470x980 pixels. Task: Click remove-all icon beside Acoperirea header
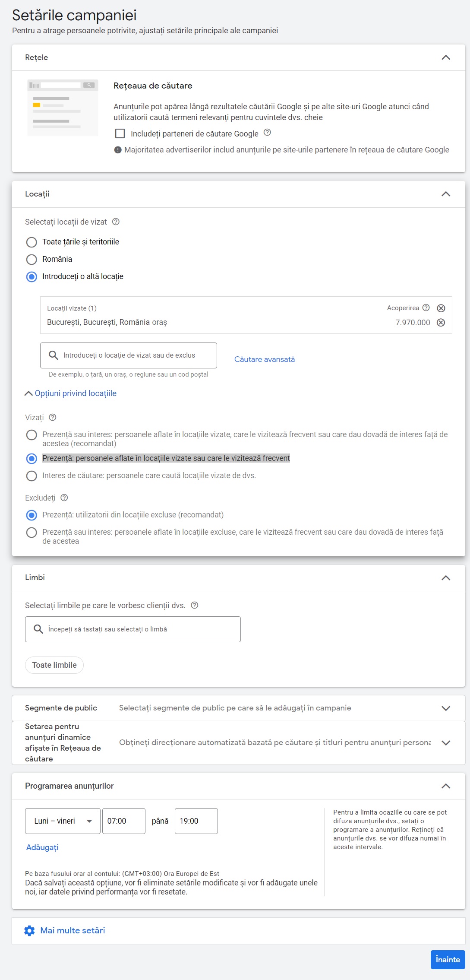point(441,308)
